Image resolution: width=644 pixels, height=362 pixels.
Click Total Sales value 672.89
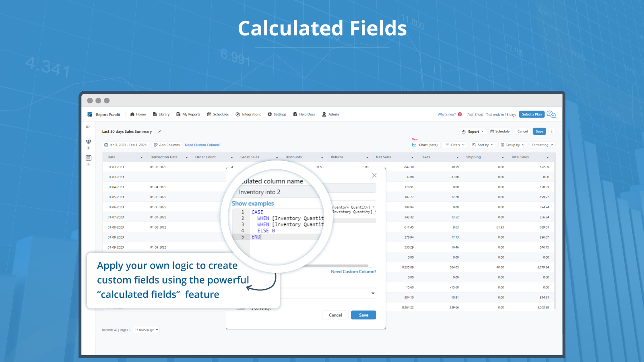click(x=544, y=167)
